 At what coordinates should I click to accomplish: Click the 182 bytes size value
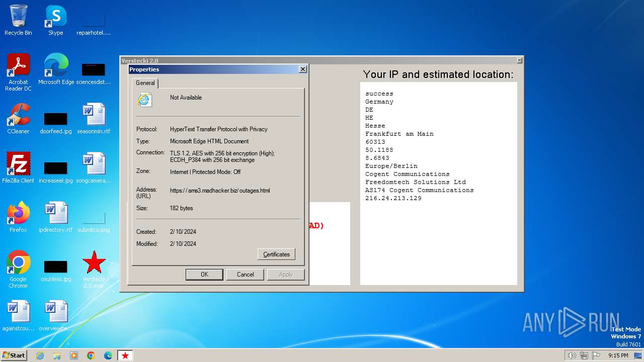pos(181,208)
